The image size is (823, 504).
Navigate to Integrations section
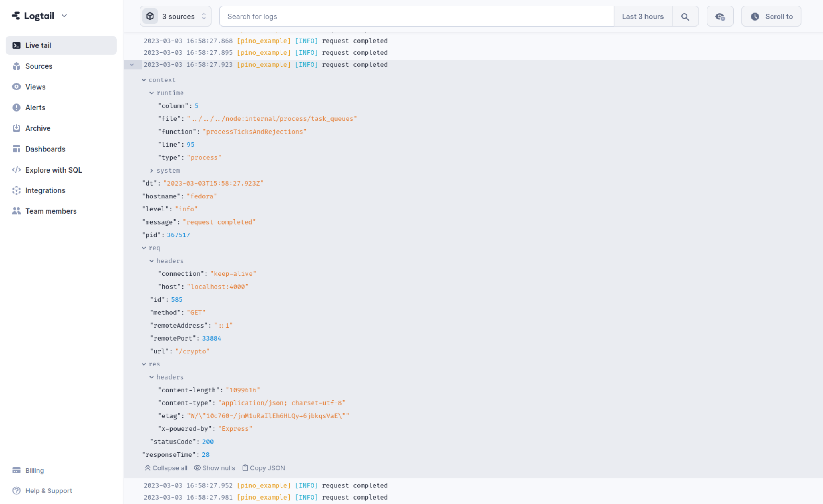(x=45, y=190)
